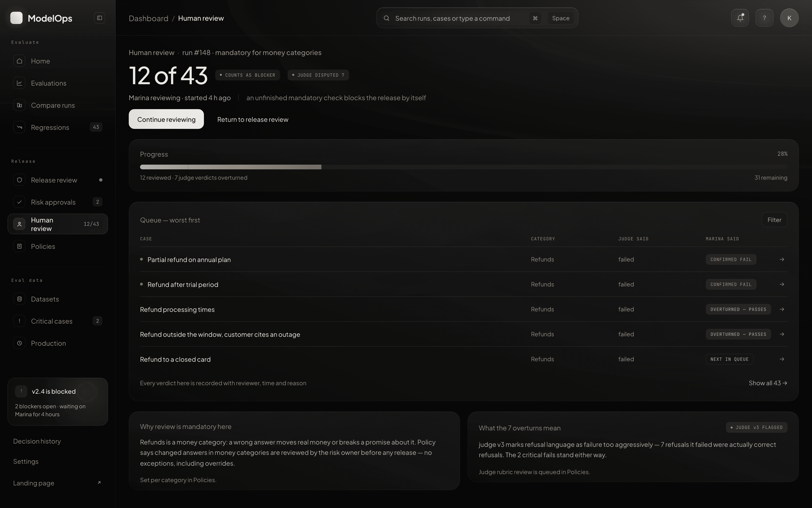Open Landing page external link
This screenshot has height=508, width=812.
[57, 483]
